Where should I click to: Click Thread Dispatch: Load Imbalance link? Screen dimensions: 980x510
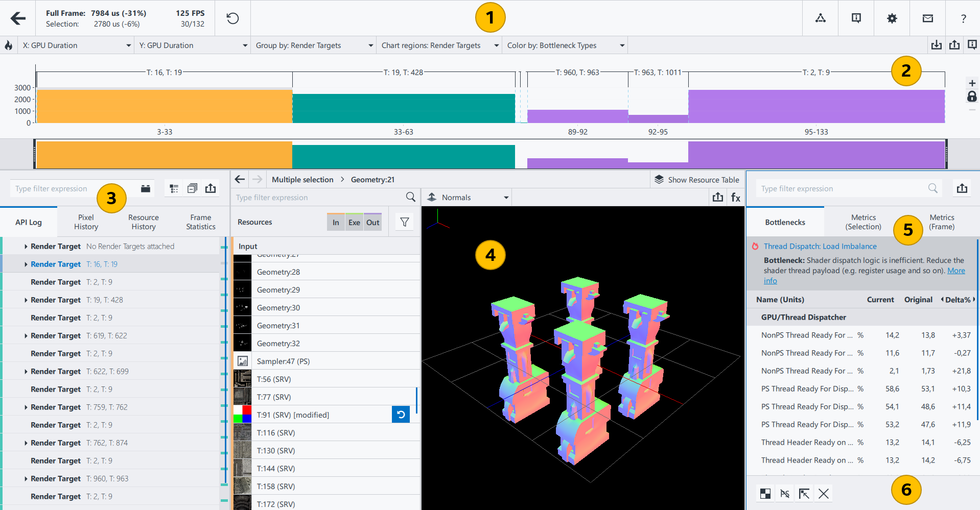coord(820,246)
